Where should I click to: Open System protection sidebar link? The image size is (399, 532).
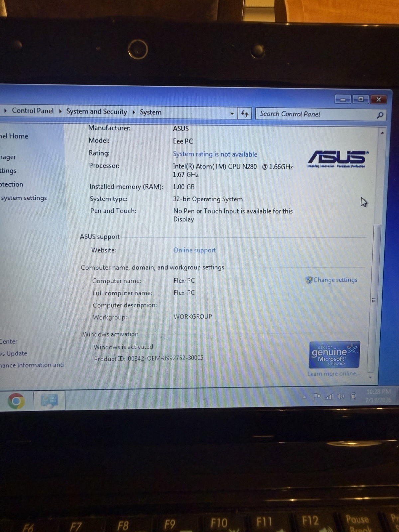pos(11,184)
